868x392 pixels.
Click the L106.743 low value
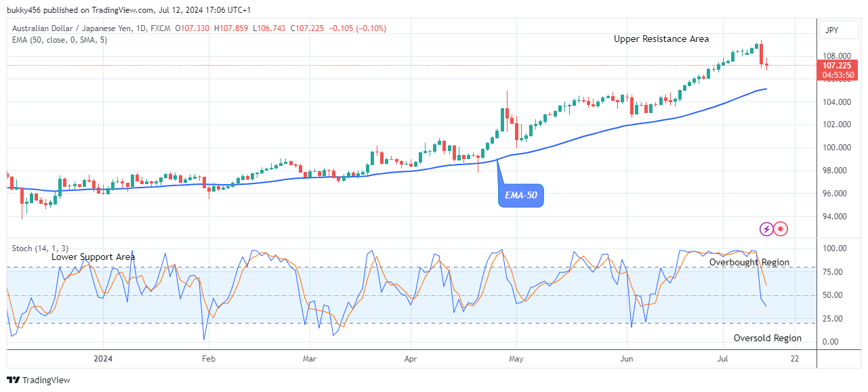pos(269,28)
